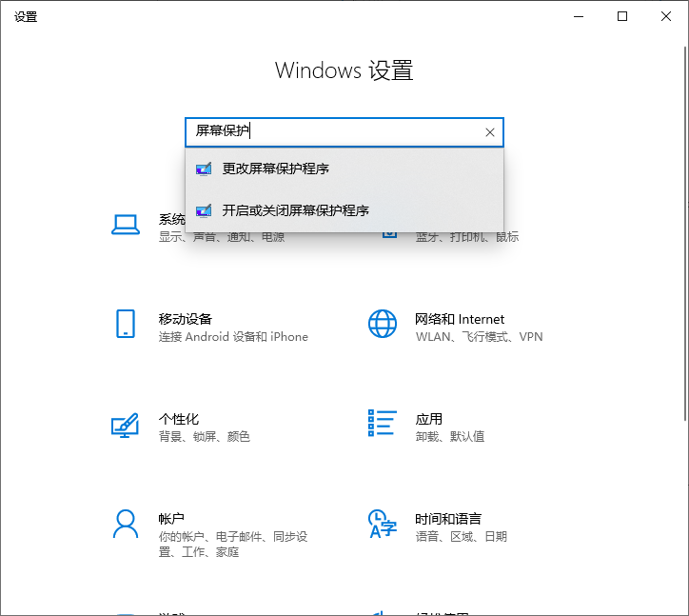Click the screen saver icon beside 开启或关闭屏幕保护程序
689x616 pixels.
[204, 210]
